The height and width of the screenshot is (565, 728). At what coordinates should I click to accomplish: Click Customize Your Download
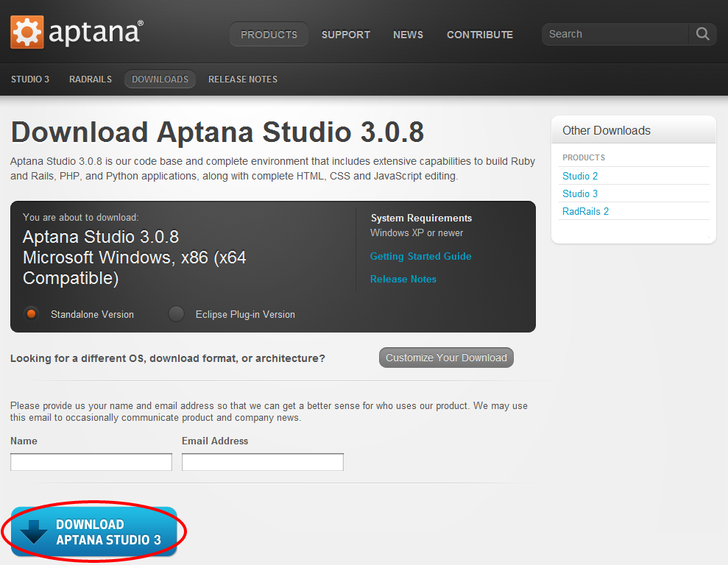(x=446, y=358)
